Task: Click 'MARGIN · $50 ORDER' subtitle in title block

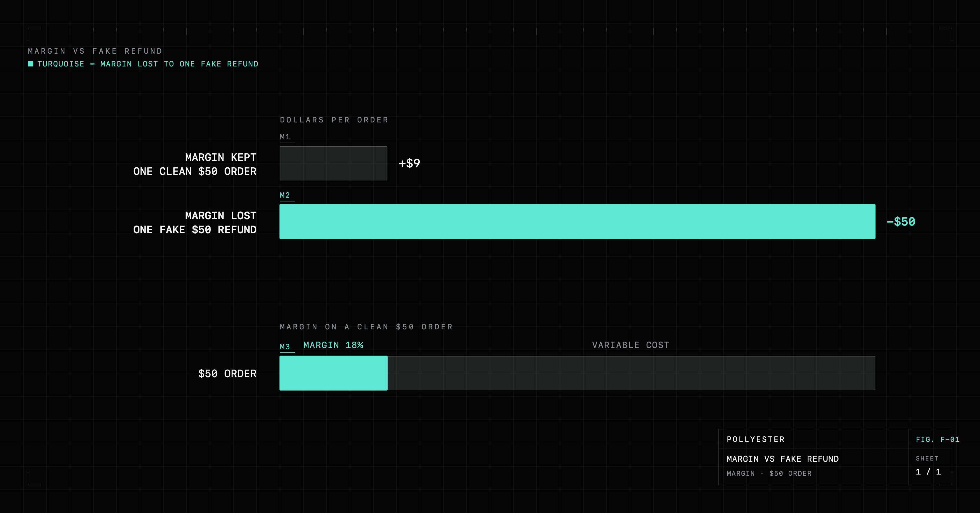Action: click(x=769, y=473)
